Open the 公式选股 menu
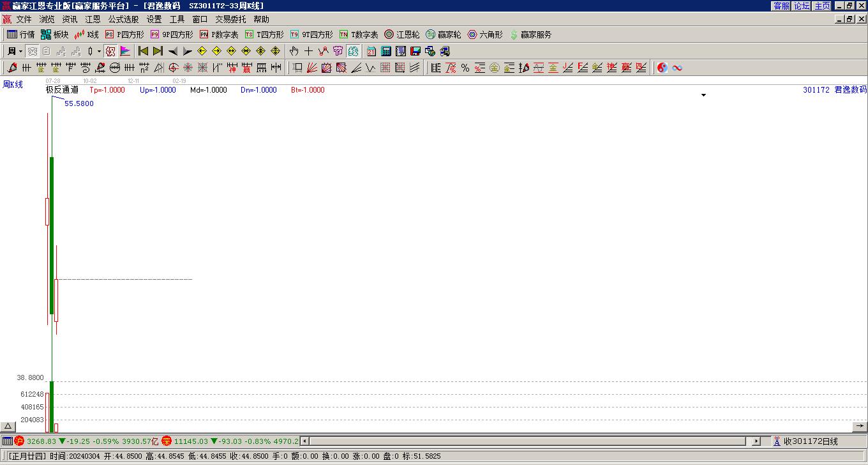Viewport: 868px width, 465px height. [x=123, y=20]
